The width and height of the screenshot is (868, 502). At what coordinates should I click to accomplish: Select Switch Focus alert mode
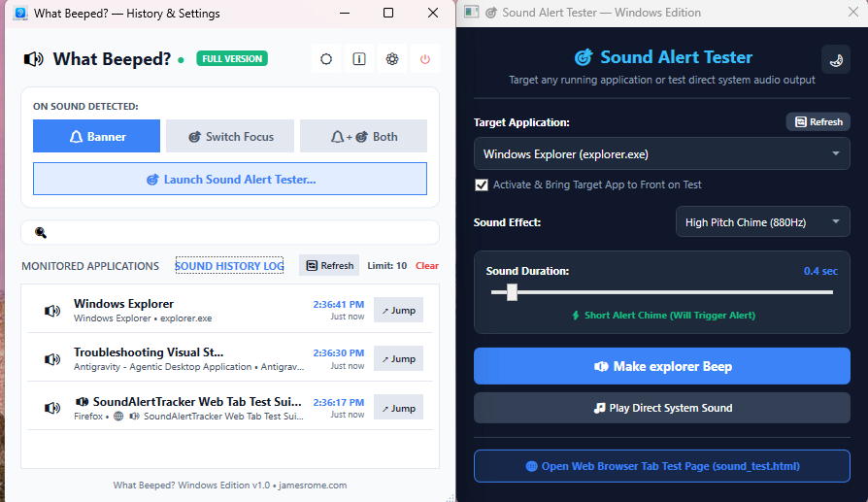[x=230, y=136]
